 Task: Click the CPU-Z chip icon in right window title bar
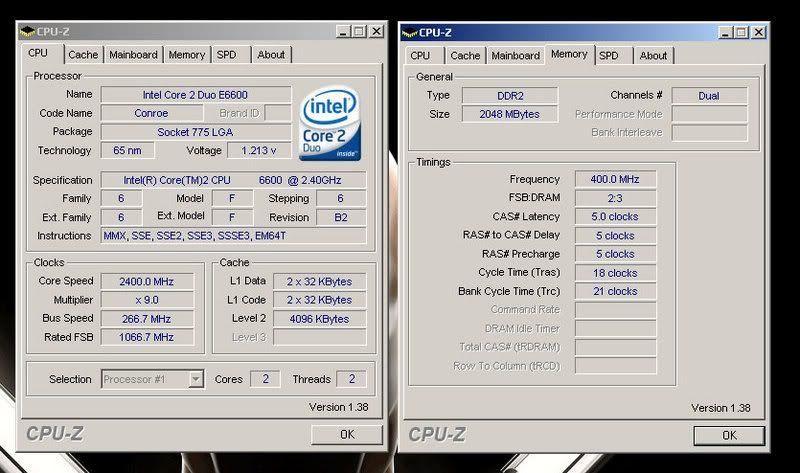coord(409,33)
